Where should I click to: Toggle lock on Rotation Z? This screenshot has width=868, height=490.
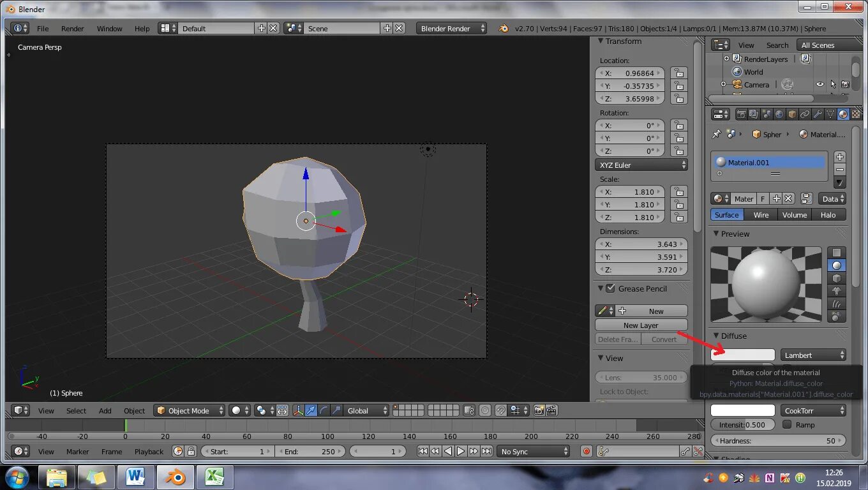click(680, 151)
